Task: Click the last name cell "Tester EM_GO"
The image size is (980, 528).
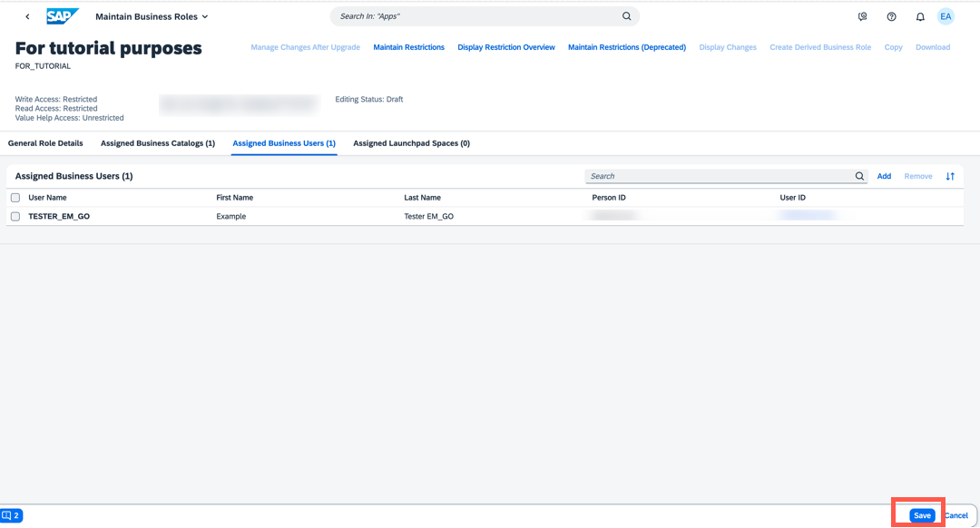Action: (x=428, y=216)
